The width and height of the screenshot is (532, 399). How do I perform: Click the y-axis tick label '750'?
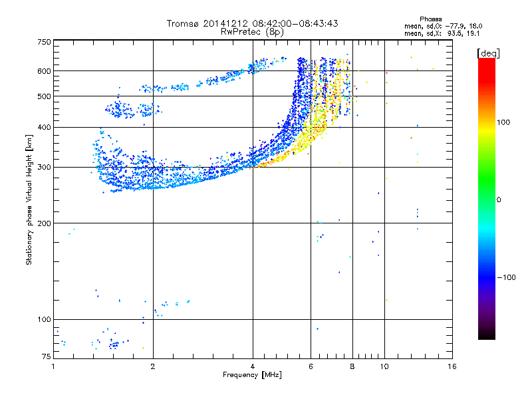[44, 42]
